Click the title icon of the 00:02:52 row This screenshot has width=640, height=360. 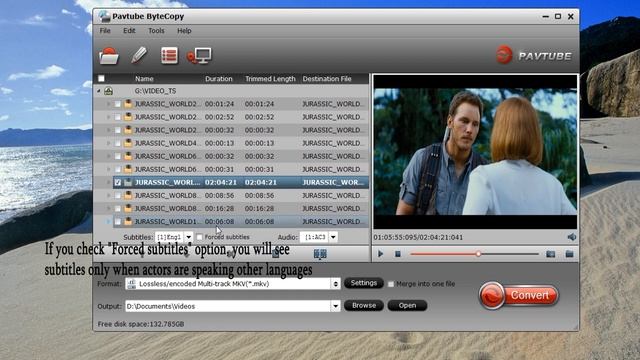click(128, 117)
